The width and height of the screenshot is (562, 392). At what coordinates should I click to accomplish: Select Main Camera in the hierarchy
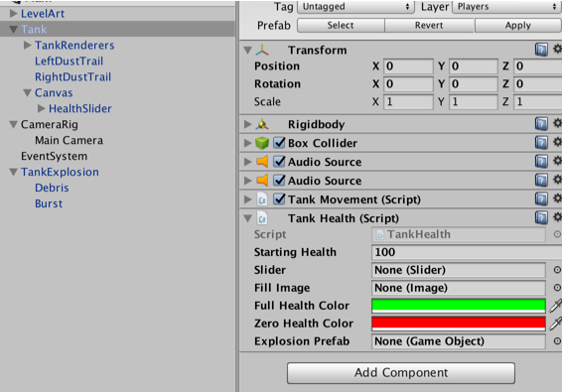[69, 140]
